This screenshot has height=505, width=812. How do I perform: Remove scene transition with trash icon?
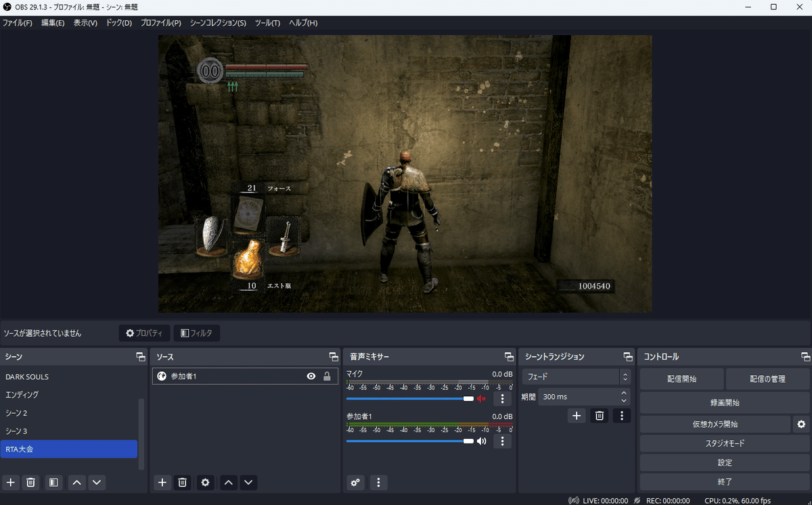599,416
